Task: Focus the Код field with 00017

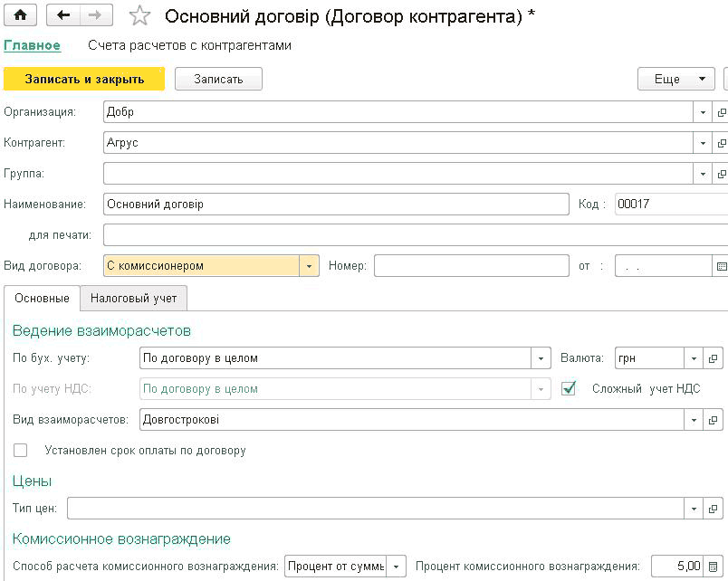Action: 671,205
